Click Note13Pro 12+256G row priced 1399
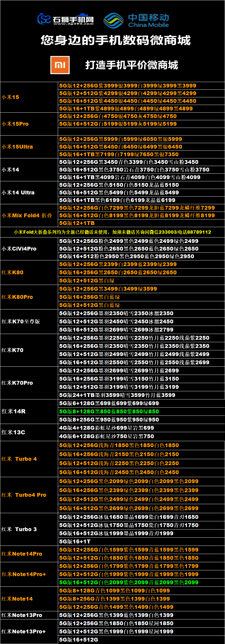Image resolution: width=225 pixels, height=644 pixels. click(141, 615)
